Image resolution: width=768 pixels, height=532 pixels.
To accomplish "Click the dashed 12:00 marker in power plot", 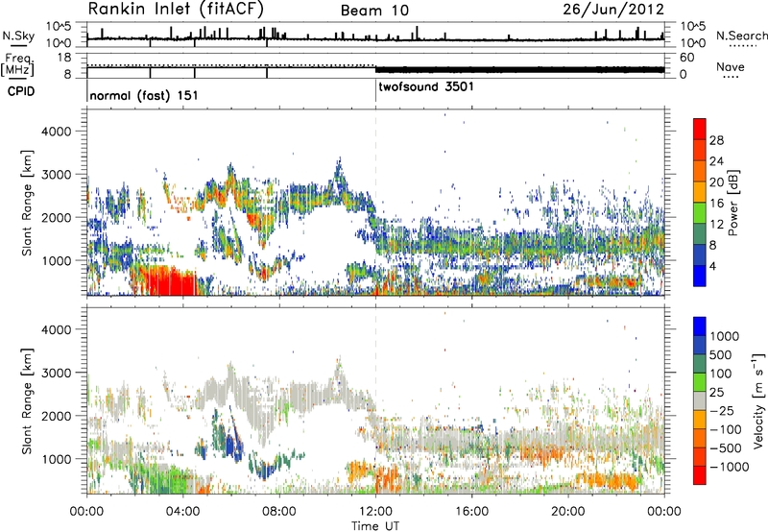I will point(375,203).
